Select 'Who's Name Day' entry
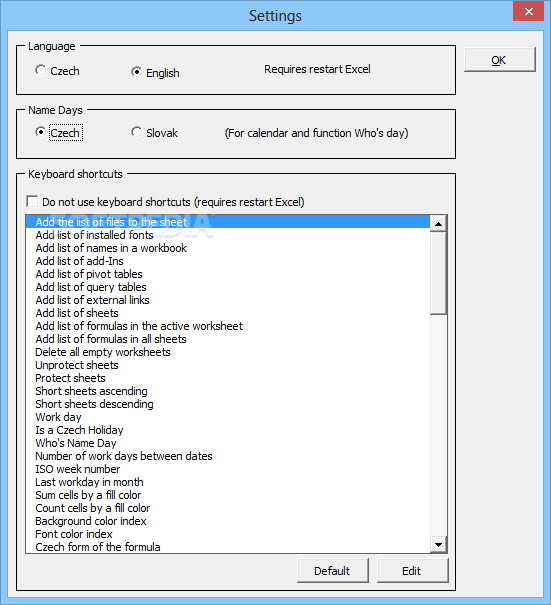This screenshot has height=605, width=551. pos(228,443)
